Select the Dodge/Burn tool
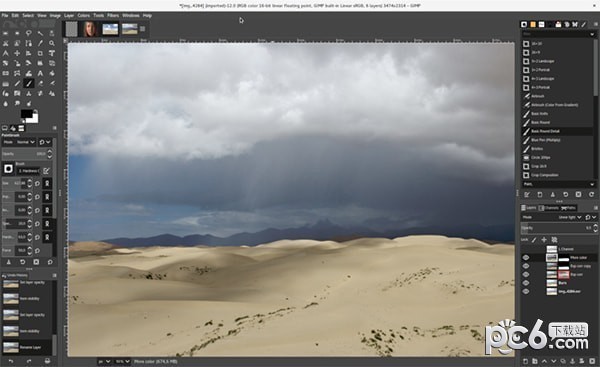Viewport: 600px width, 367px height. [29, 103]
